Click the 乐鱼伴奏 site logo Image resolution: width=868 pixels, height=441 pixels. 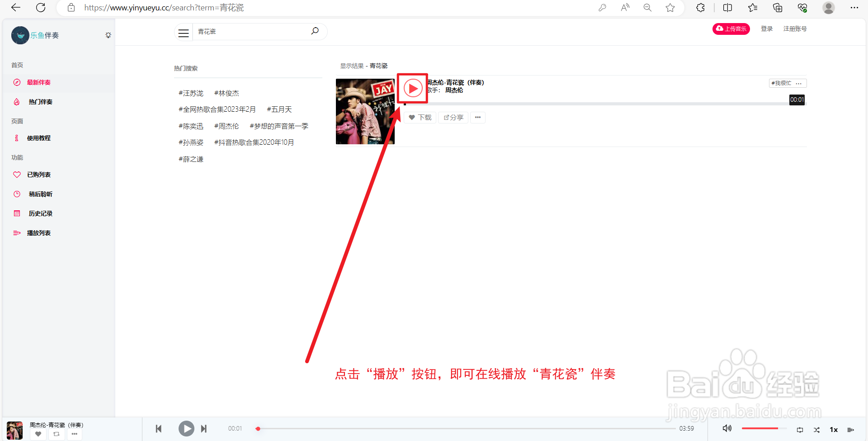35,35
